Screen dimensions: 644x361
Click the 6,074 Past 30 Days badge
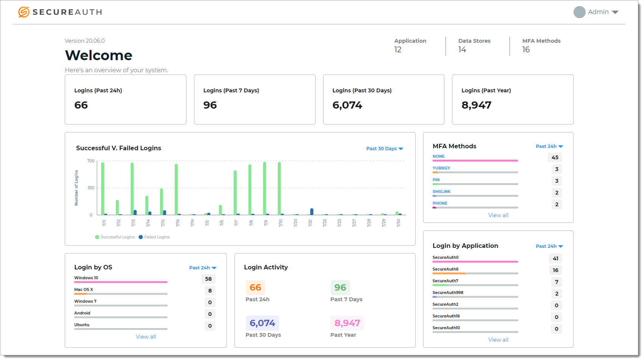click(x=263, y=323)
